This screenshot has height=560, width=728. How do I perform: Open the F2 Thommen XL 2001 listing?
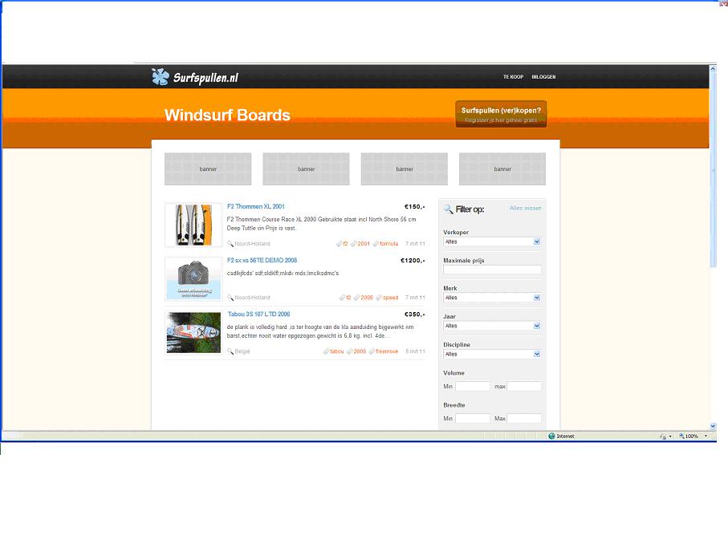[255, 207]
